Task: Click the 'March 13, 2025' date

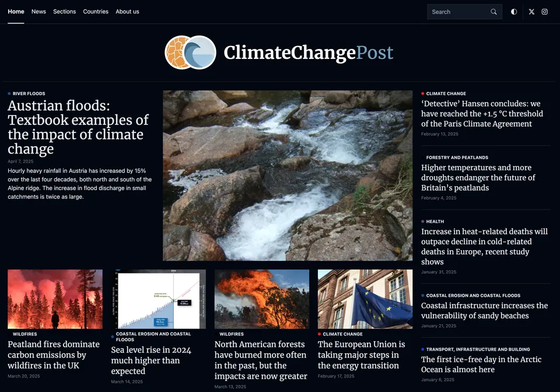Action: coord(230,387)
